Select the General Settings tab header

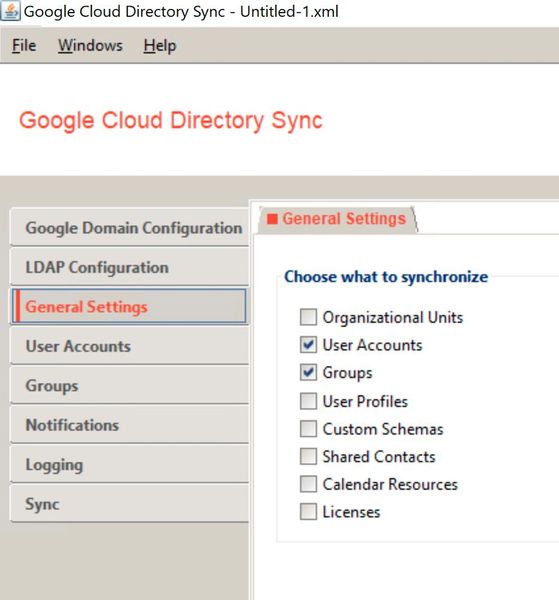[x=338, y=219]
